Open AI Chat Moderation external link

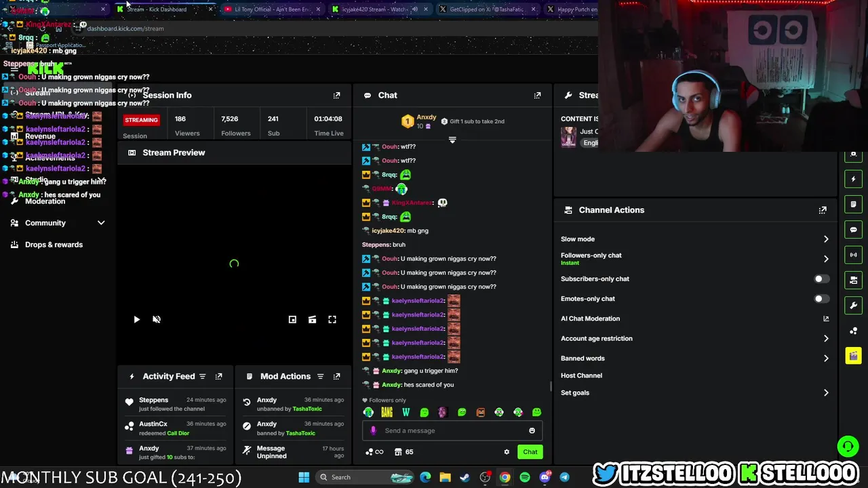(825, 319)
